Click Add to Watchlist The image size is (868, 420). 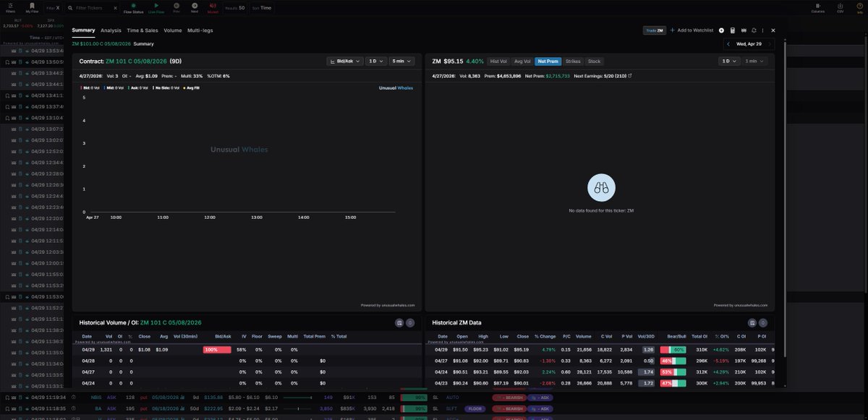coord(692,30)
